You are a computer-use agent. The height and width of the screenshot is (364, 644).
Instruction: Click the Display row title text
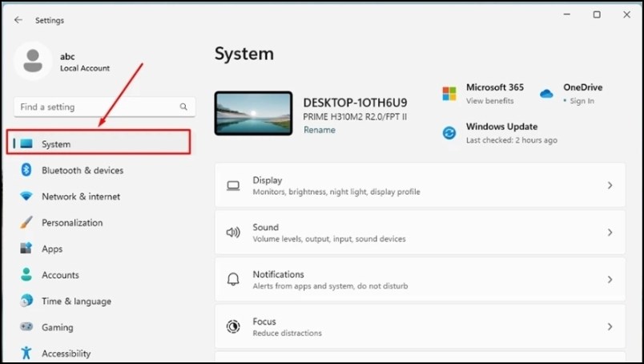[268, 180]
